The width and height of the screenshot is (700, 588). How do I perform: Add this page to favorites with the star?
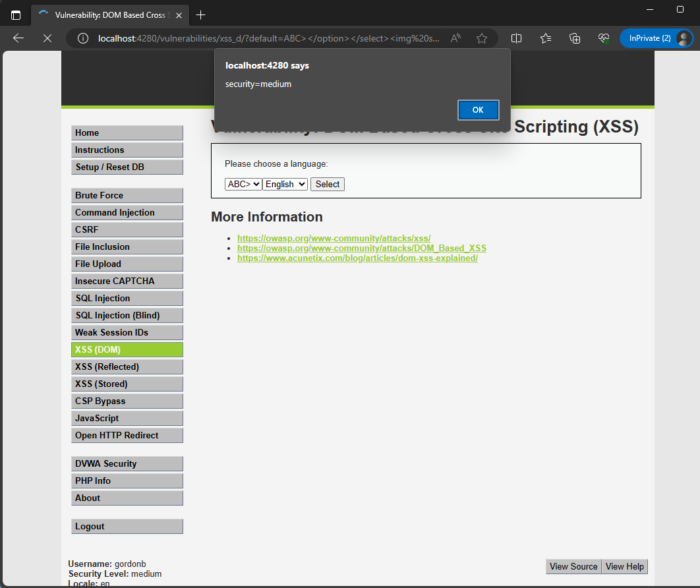(482, 38)
